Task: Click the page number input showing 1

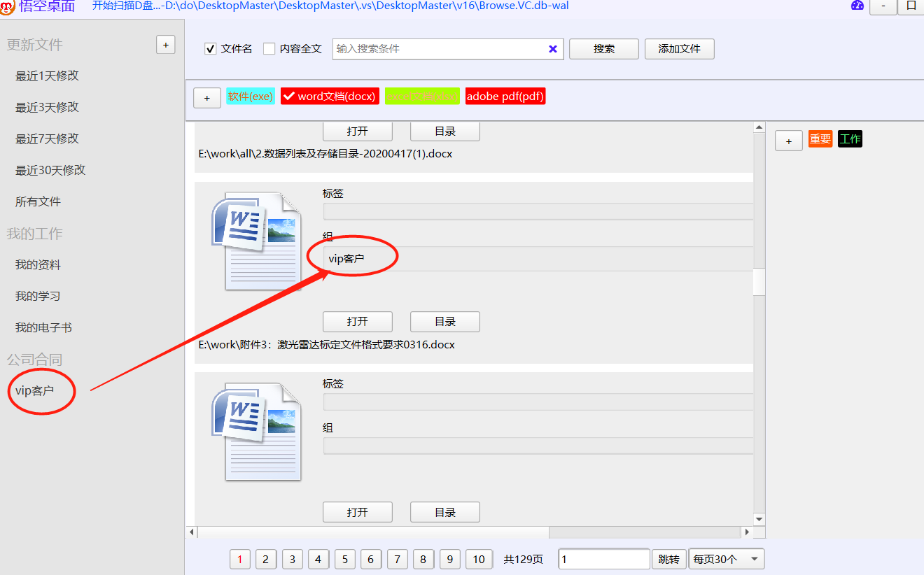Action: point(604,559)
